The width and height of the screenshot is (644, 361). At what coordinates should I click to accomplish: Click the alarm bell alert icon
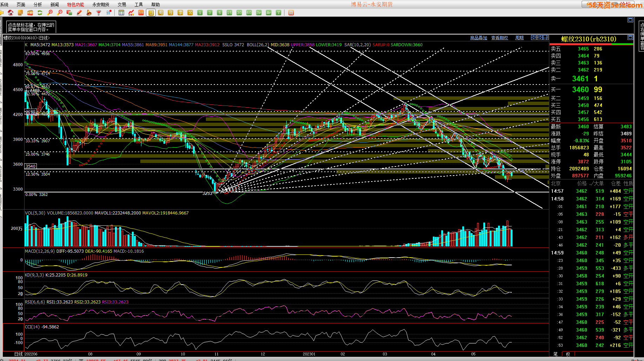(89, 13)
